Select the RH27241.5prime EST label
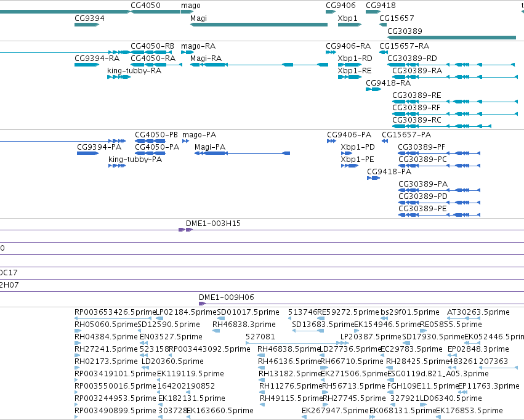Screen dimensions: 524x420 [x=106, y=349]
